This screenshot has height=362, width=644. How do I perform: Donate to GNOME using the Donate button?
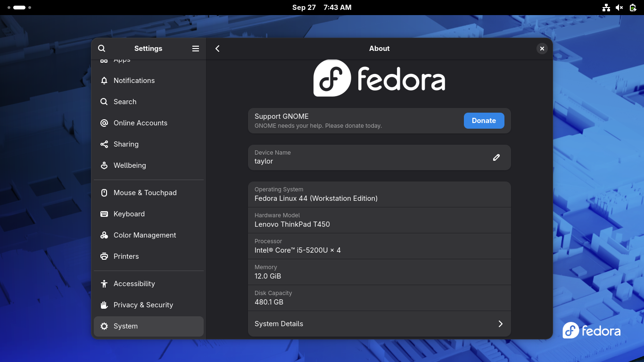pyautogui.click(x=484, y=121)
